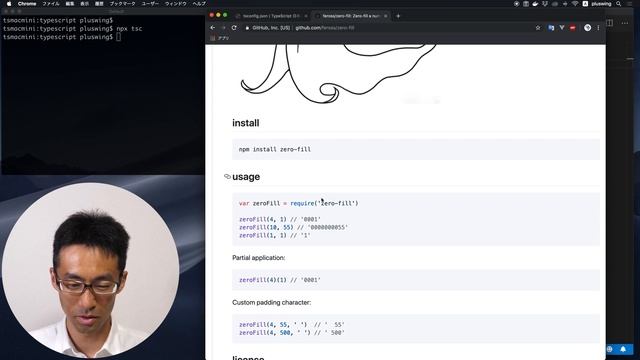Open the input source 'A' menu bar icon
Viewport: 640px width, 360px height.
click(x=585, y=4)
